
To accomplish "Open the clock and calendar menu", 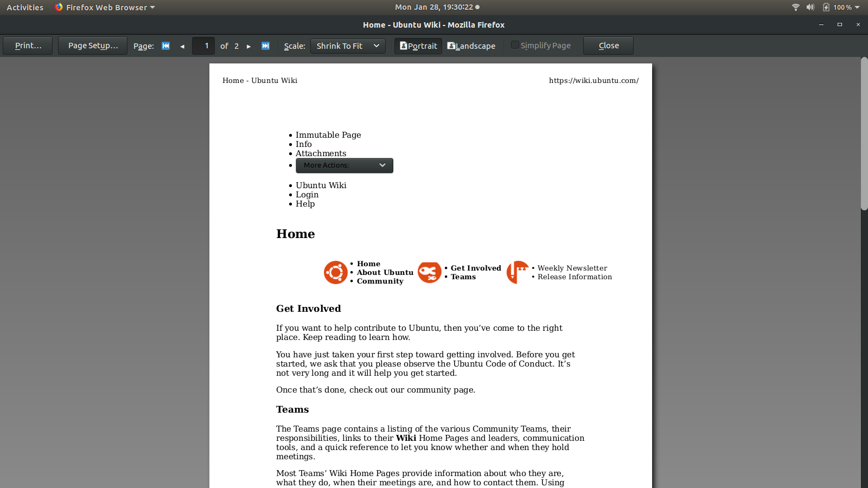I will pos(437,7).
